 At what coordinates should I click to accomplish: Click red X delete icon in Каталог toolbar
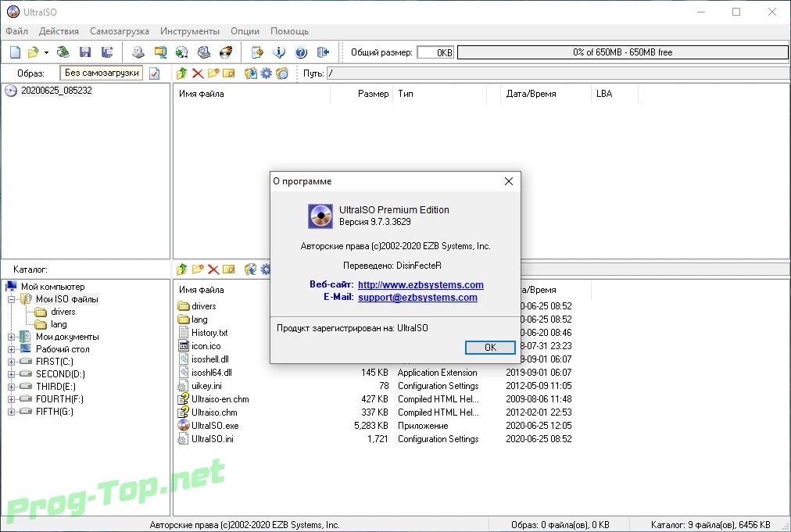coord(213,270)
